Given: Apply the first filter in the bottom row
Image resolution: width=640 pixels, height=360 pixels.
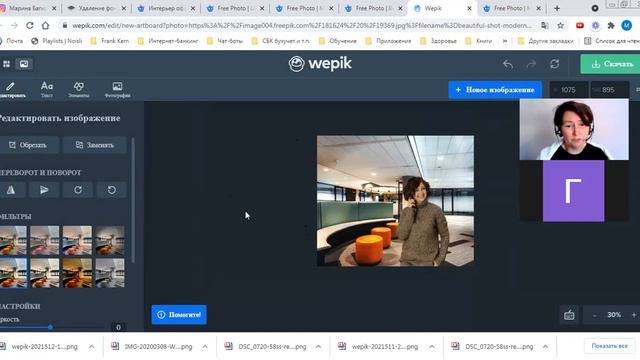Looking at the screenshot, I should [x=13, y=273].
